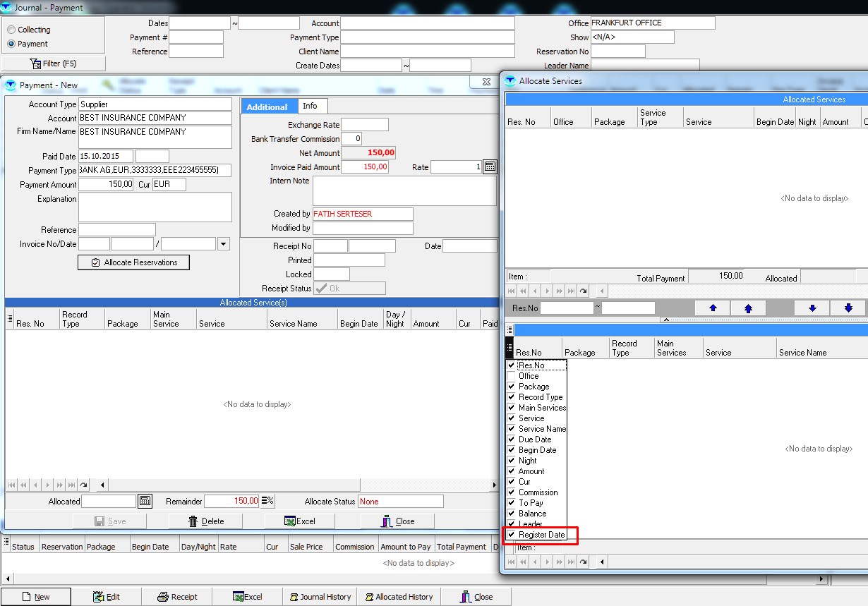
Task: Enable the Office column checkbox
Action: tap(512, 376)
